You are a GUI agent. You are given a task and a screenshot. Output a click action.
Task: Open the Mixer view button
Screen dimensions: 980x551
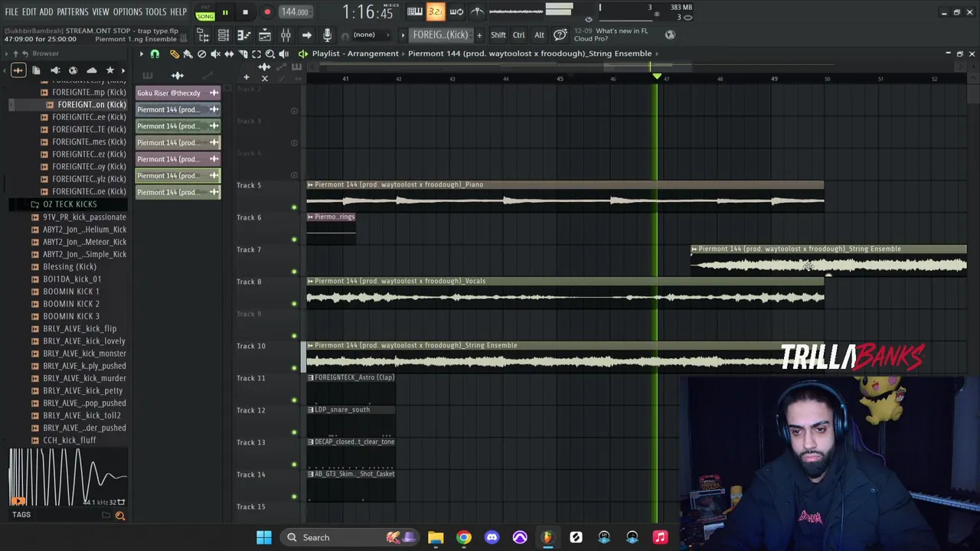click(x=286, y=35)
